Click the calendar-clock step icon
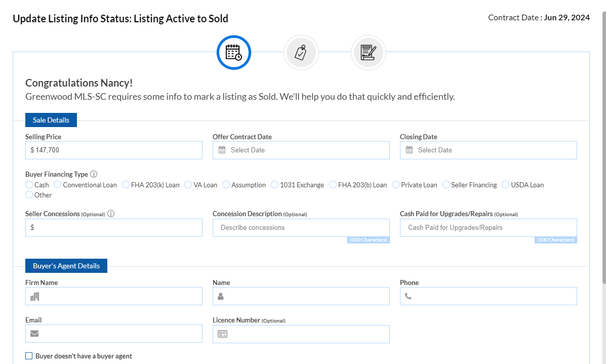This screenshot has height=364, width=606. (x=233, y=52)
